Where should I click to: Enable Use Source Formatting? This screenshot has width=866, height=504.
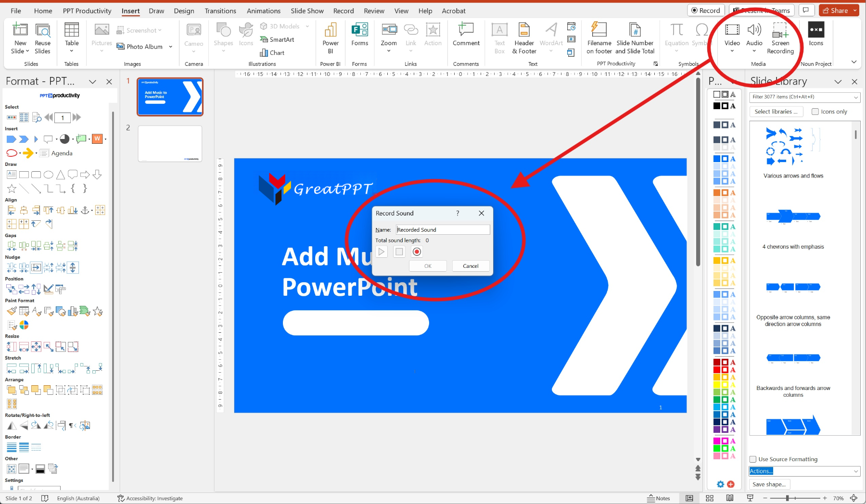[x=753, y=459]
